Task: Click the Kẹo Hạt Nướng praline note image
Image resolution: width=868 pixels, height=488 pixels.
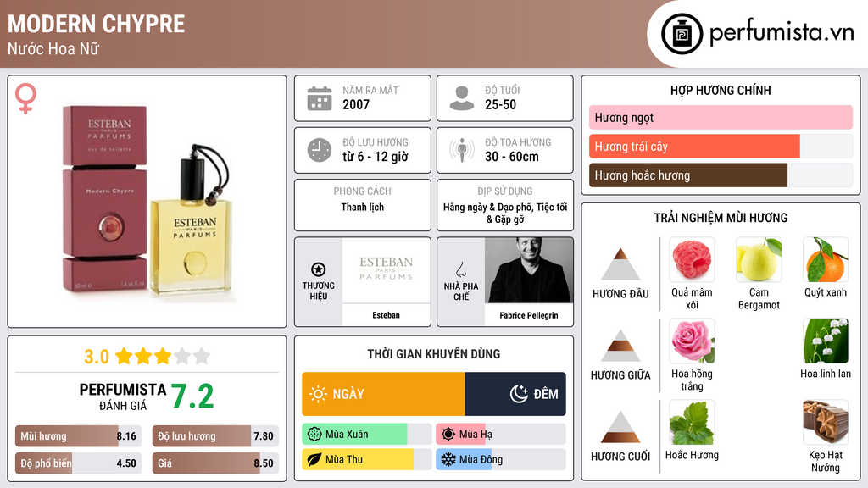Action: [x=826, y=422]
